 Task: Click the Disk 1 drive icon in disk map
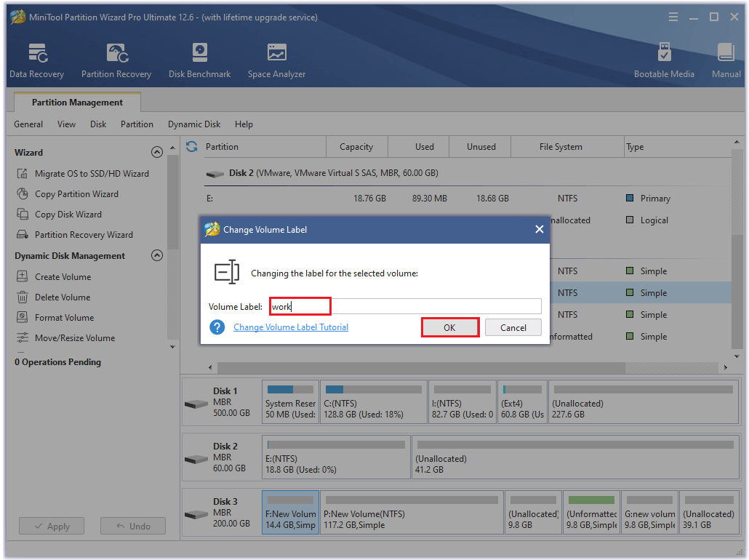coord(196,404)
